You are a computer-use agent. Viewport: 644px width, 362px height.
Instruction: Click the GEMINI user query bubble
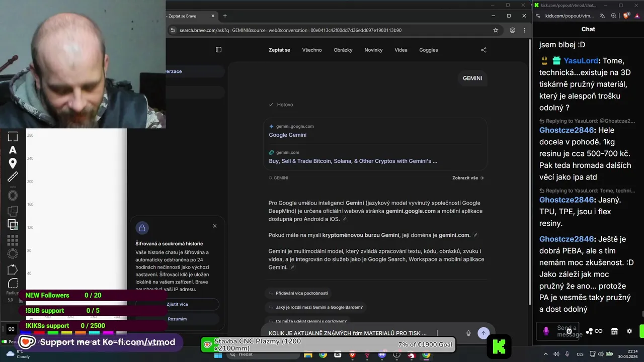point(472,78)
